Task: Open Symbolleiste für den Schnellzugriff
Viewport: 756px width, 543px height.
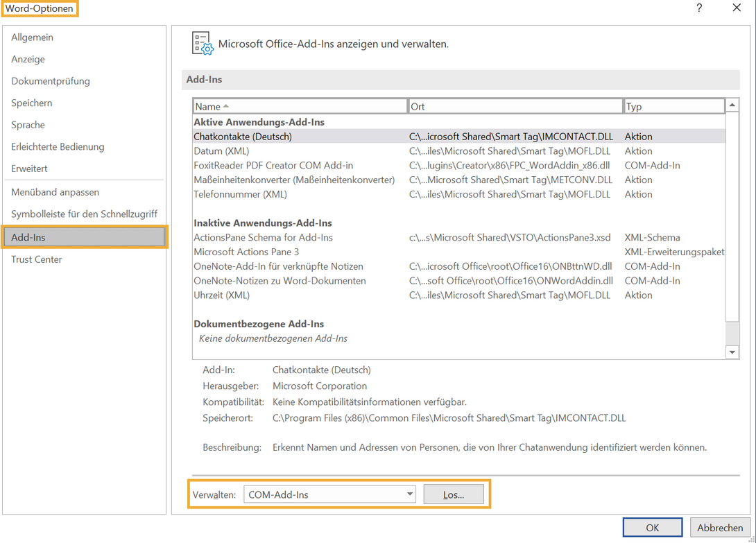Action: (85, 214)
